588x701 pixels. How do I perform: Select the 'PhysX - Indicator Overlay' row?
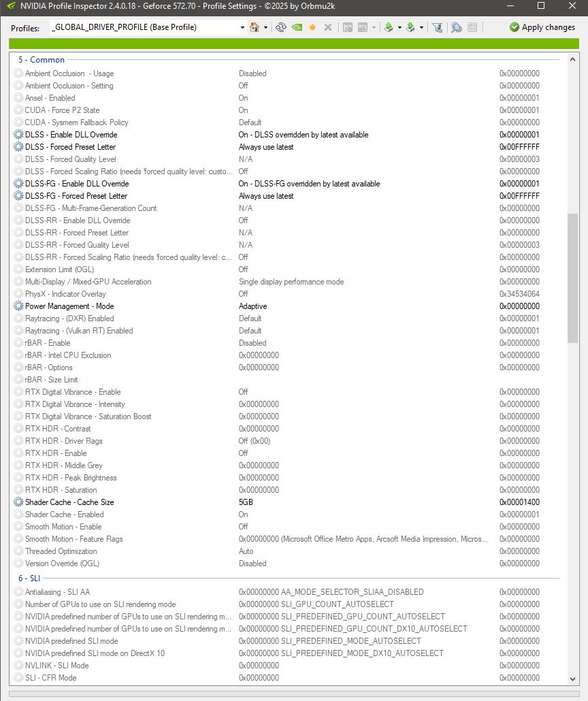point(287,294)
